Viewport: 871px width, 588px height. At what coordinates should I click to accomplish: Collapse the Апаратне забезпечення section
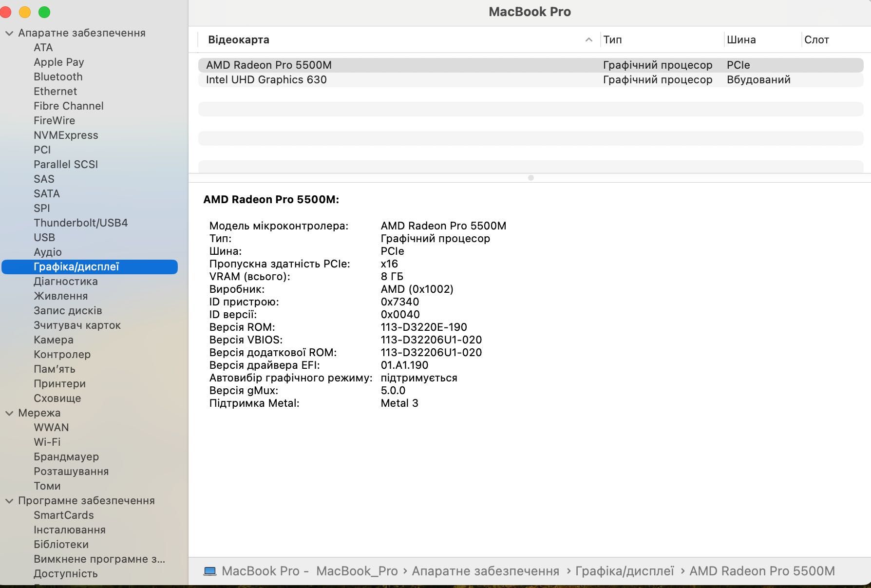coord(9,33)
